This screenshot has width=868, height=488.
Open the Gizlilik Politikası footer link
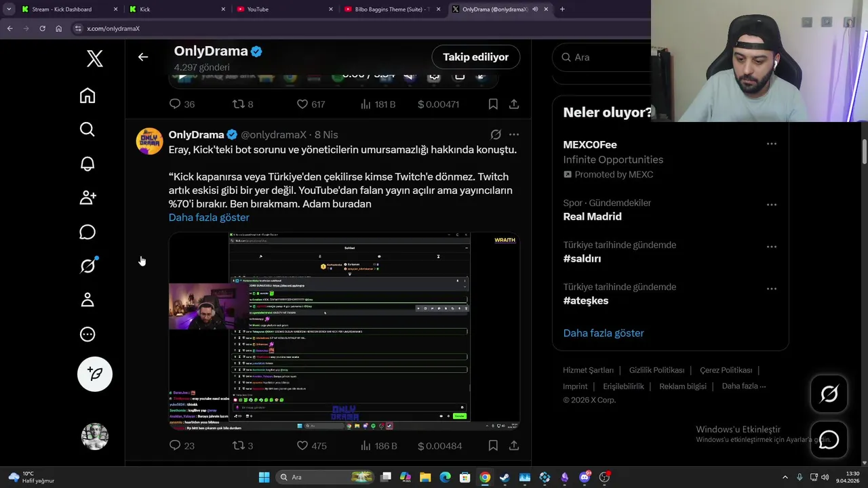[x=656, y=370]
